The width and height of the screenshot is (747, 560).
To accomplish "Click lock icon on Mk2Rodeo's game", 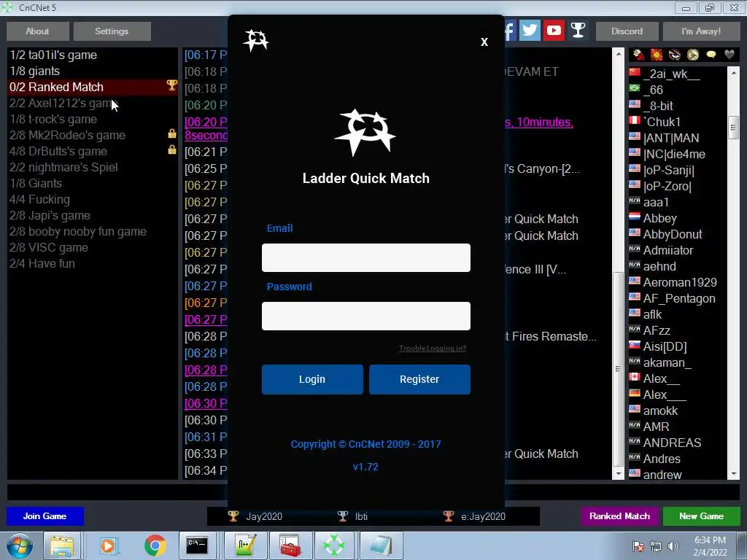I will click(172, 134).
